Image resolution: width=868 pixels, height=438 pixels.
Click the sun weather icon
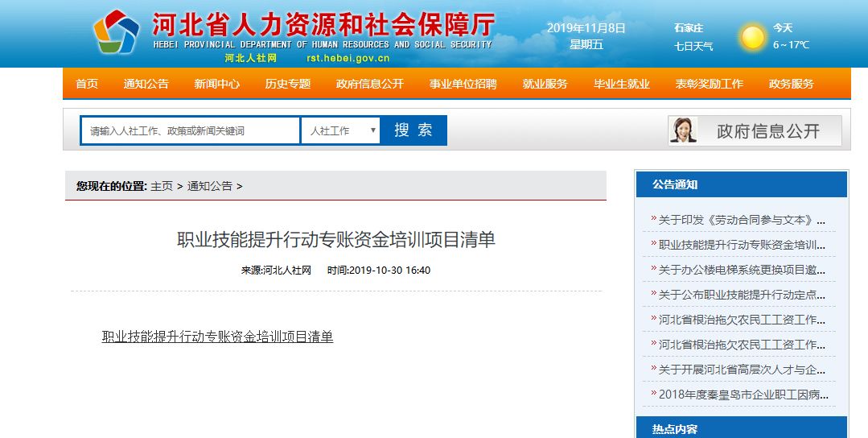(x=752, y=37)
